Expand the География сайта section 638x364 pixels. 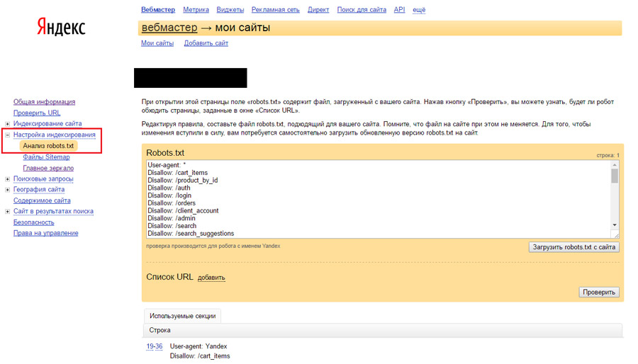coord(7,190)
